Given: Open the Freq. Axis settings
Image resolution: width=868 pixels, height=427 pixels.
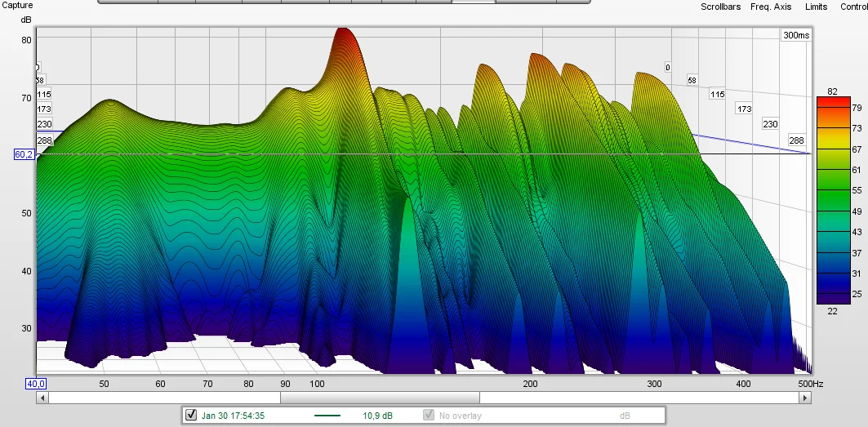Looking at the screenshot, I should (771, 7).
